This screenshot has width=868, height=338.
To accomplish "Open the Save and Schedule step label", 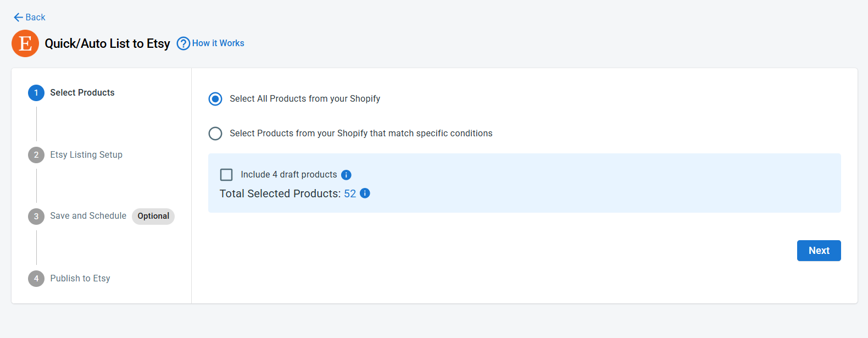I will coord(88,216).
